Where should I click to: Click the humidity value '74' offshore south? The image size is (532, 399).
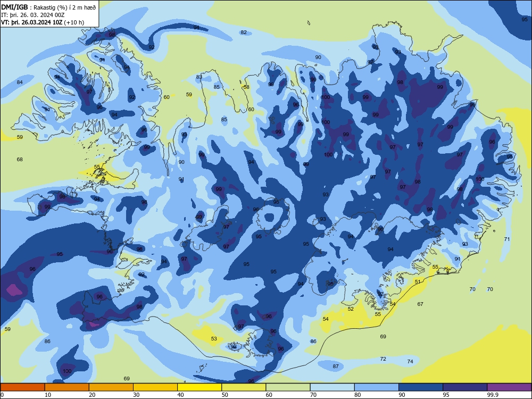[x=410, y=361]
